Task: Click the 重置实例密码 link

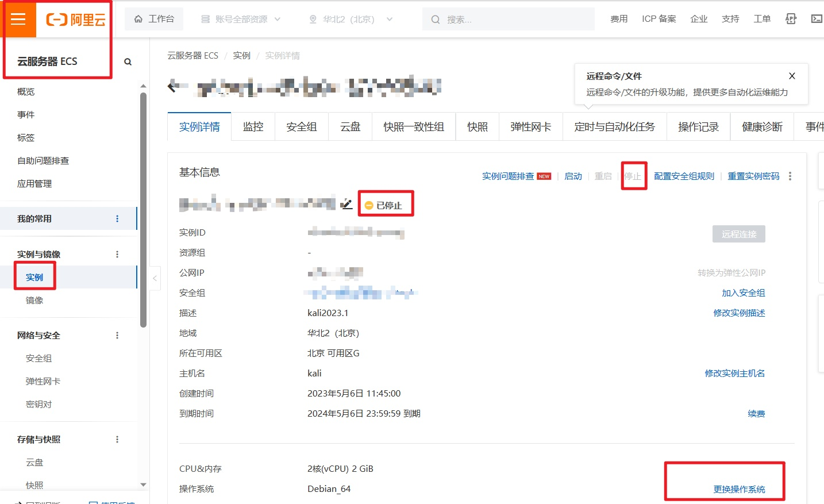Action: 753,176
